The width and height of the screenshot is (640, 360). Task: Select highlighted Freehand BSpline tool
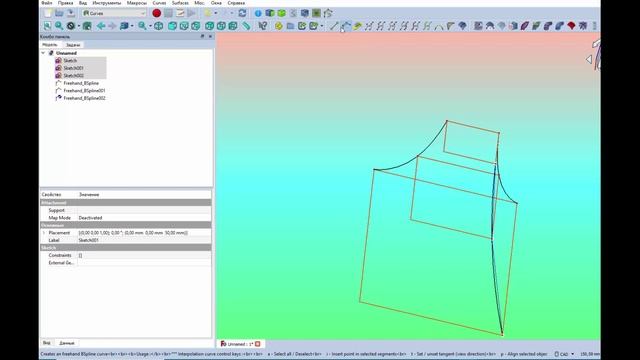(346, 26)
